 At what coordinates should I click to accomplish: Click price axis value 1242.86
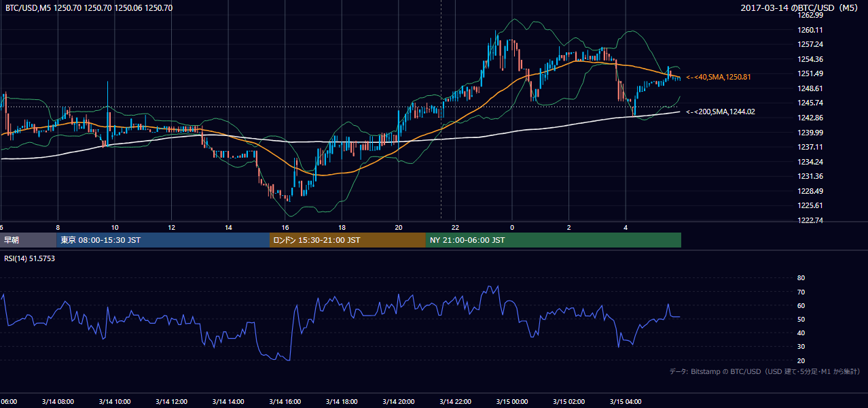pyautogui.click(x=810, y=118)
